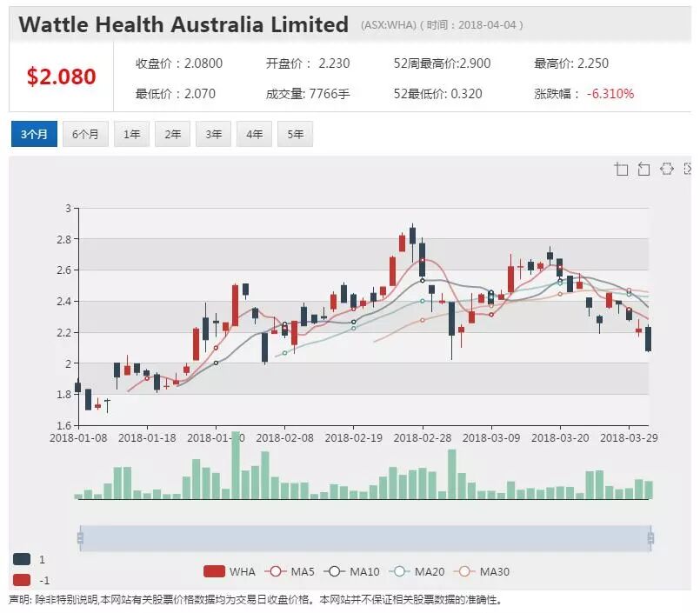
Task: Click the 最低价：2.070 value
Action: [x=176, y=94]
